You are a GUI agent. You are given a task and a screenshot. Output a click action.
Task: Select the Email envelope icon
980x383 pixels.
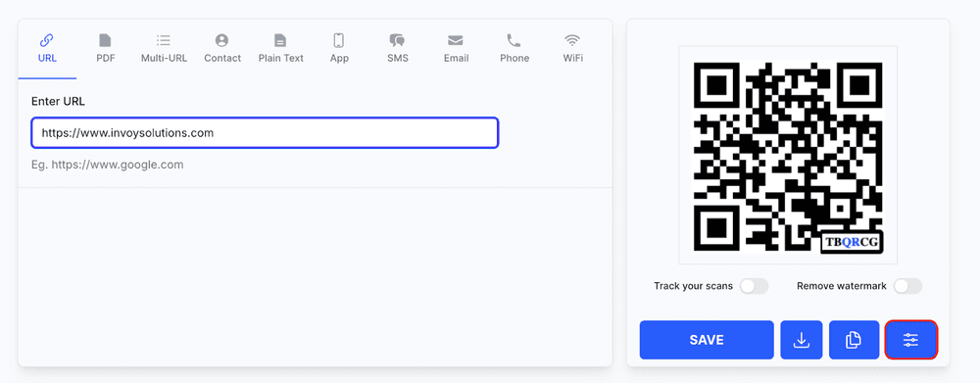tap(456, 40)
